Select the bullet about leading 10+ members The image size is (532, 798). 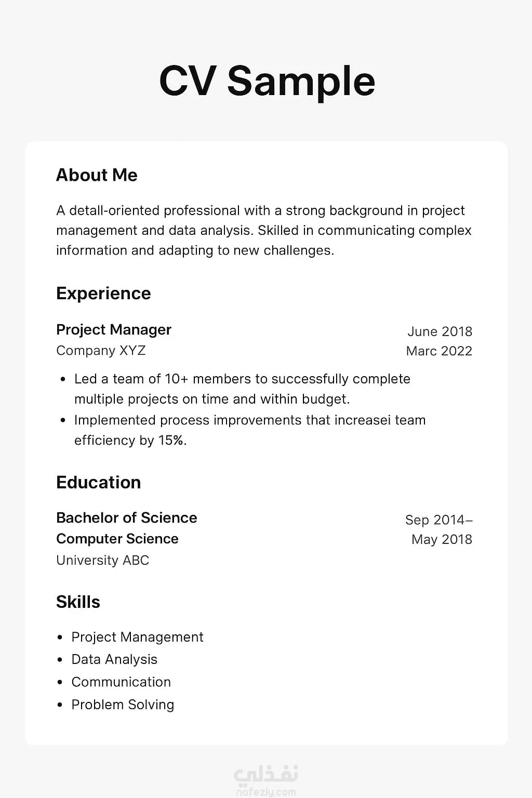tap(242, 389)
